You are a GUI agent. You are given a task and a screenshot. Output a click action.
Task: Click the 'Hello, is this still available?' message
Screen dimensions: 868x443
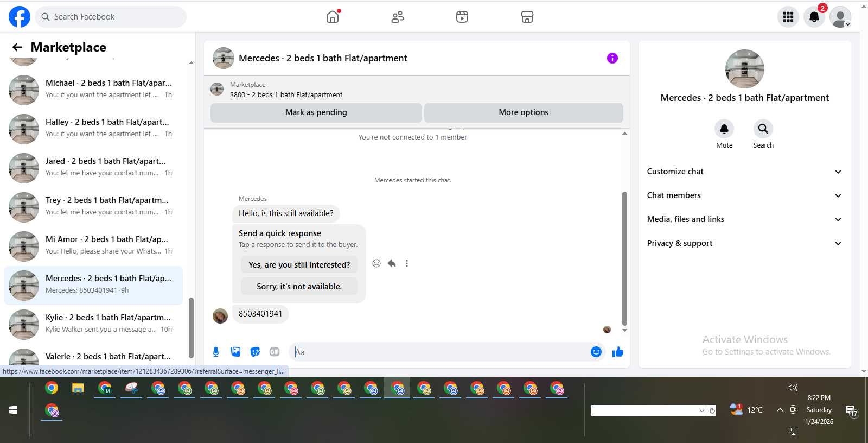coord(286,213)
